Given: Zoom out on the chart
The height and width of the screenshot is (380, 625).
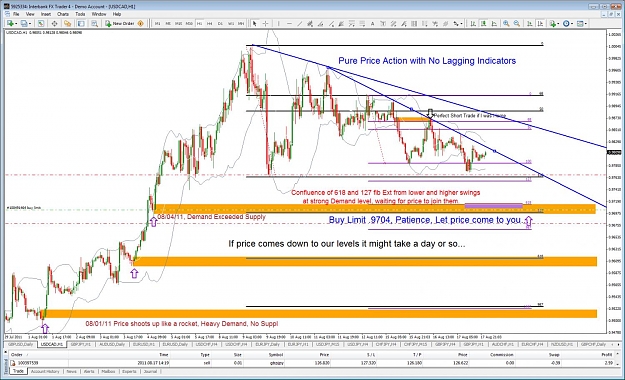Looking at the screenshot, I should pyautogui.click(x=517, y=24).
